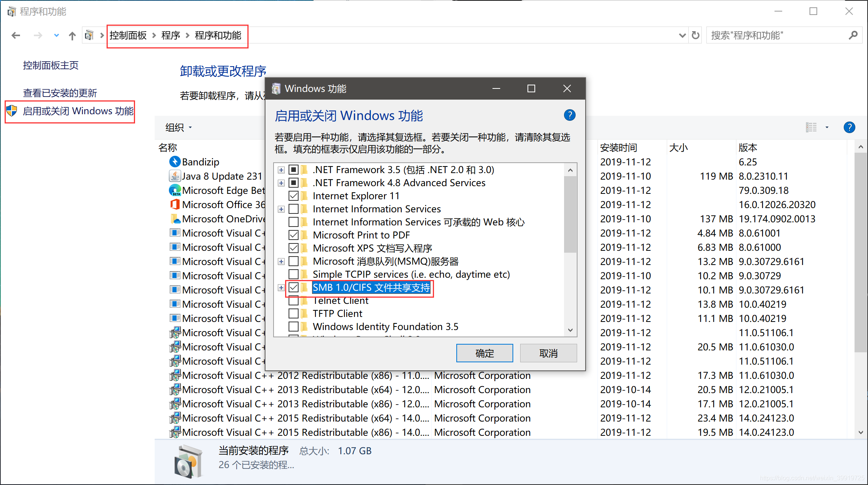Click installed programs disc icon in details pane
This screenshot has height=485, width=868.
(188, 461)
